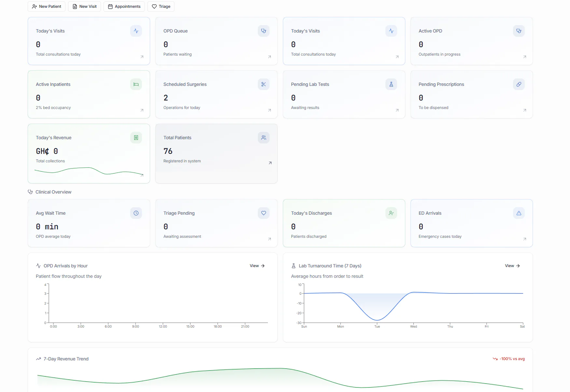Viewport: 570px width, 392px height.
Task: Click the Active Inpatients bed icon
Action: tap(136, 84)
